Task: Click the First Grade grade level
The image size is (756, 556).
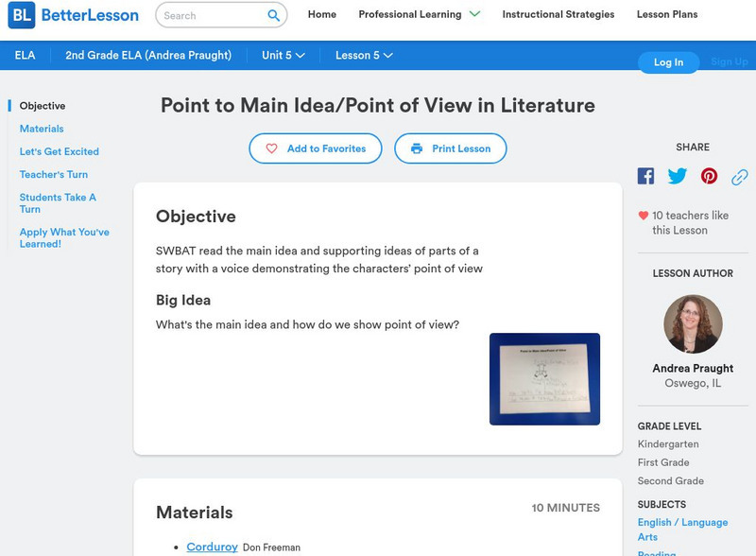Action: tap(663, 462)
